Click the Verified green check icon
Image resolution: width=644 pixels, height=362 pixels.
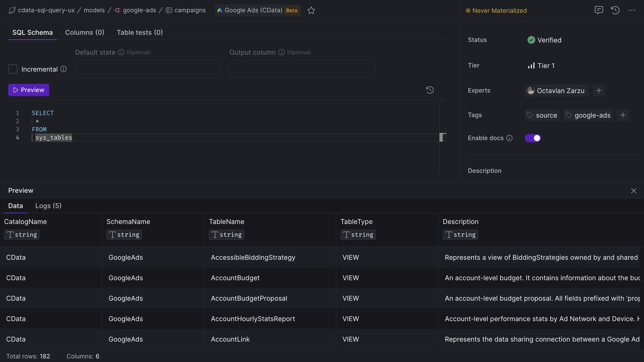(x=531, y=40)
